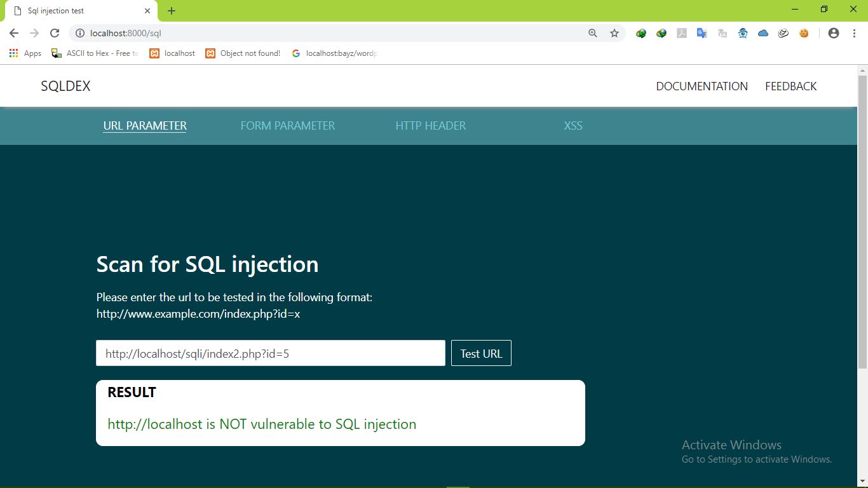The width and height of the screenshot is (868, 488).
Task: Open the grey PDF extension icon
Action: click(682, 33)
